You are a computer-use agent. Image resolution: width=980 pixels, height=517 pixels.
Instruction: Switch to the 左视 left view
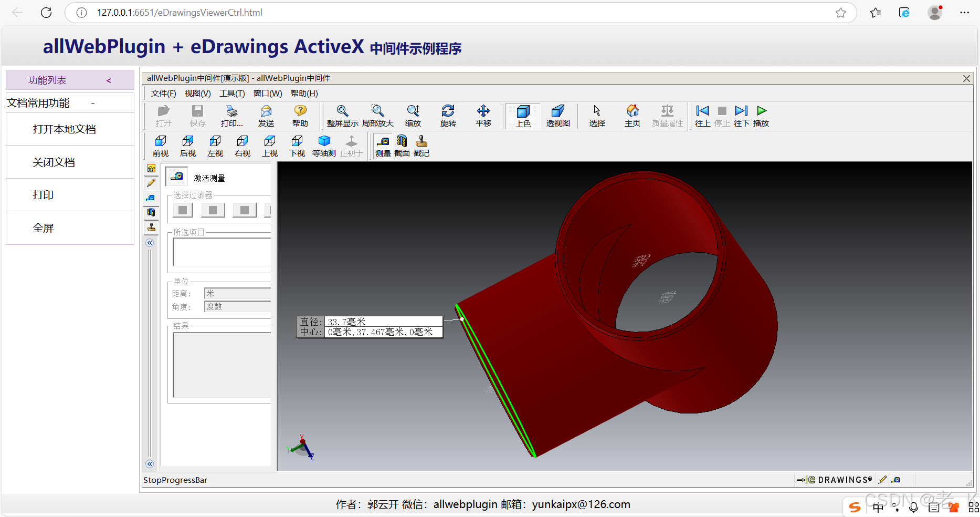(215, 146)
